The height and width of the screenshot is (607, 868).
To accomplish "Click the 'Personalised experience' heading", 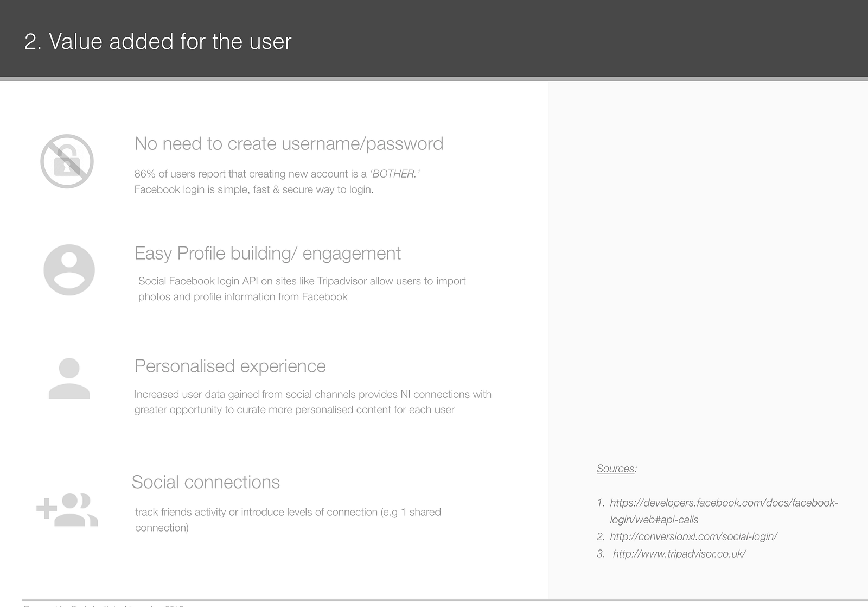I will point(230,366).
